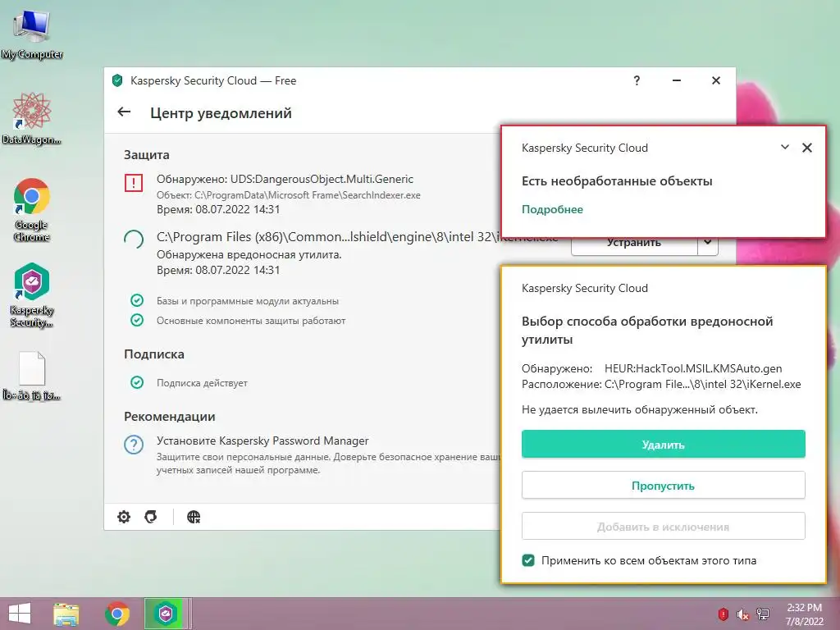Click the UDS:DangerousObject.Multi.Generic detection entry
Screen dimensions: 840x630
(x=285, y=179)
